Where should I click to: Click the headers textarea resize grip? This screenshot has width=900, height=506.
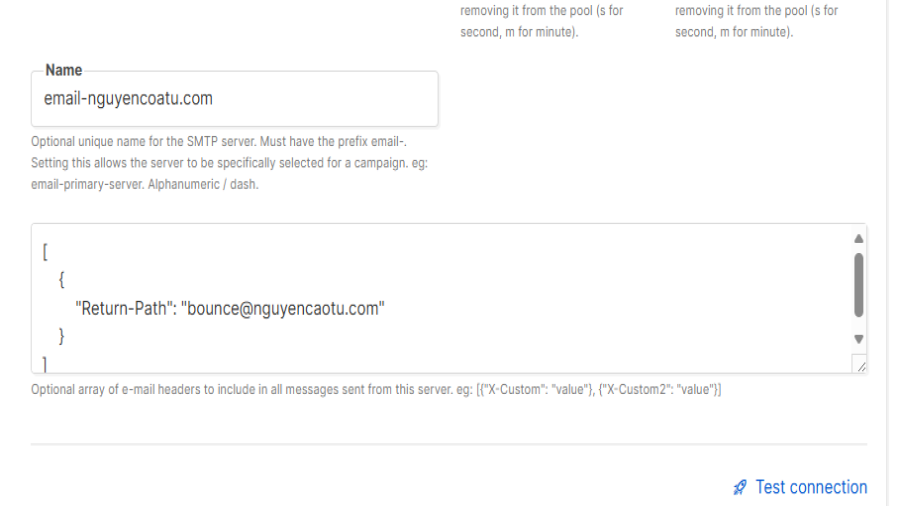click(x=860, y=365)
